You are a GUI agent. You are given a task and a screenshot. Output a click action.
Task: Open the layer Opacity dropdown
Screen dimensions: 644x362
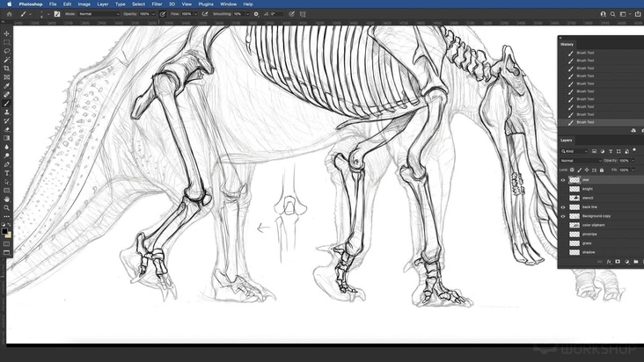click(x=633, y=161)
